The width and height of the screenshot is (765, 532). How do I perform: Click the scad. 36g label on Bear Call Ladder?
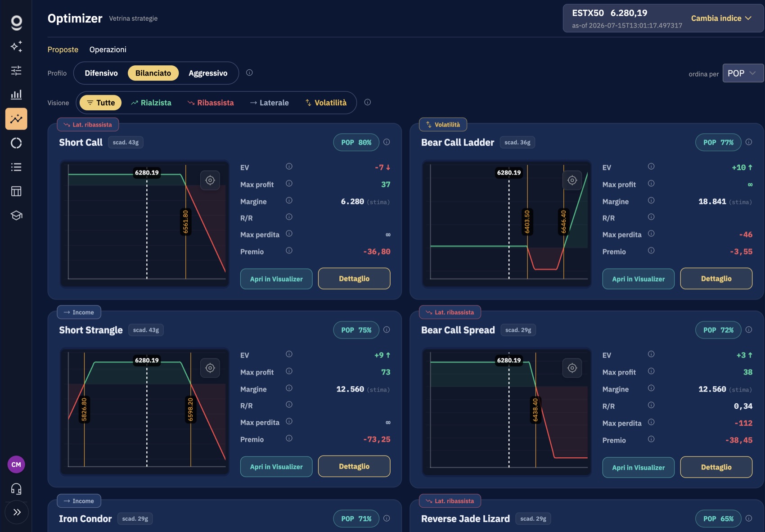tap(517, 142)
